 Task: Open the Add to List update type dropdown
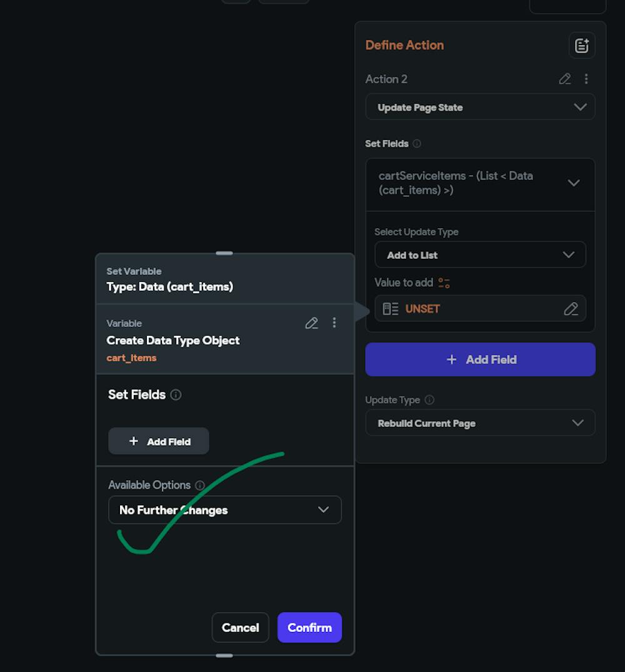pos(480,255)
